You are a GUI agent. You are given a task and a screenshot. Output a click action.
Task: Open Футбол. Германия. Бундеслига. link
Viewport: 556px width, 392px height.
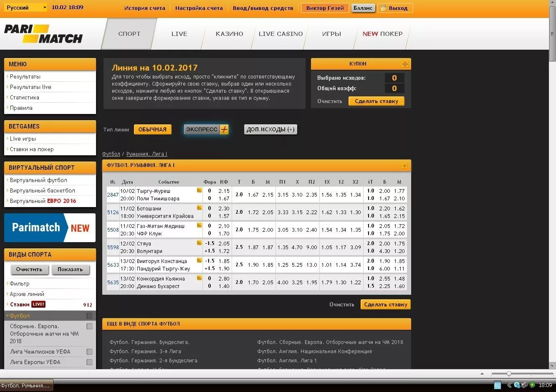coord(149,342)
